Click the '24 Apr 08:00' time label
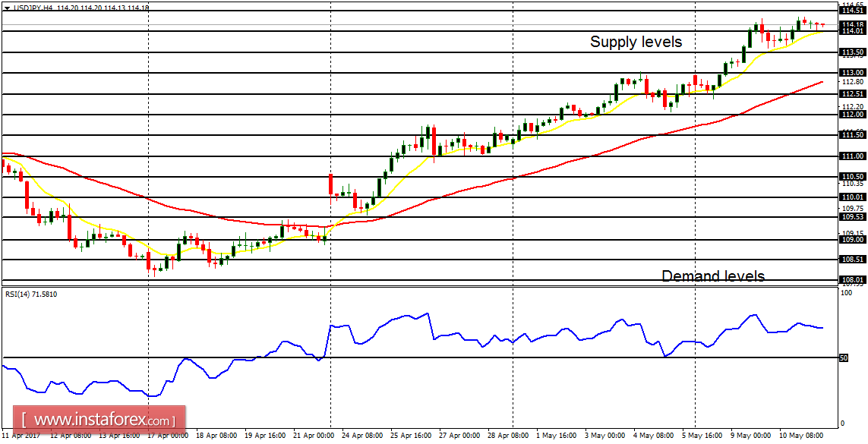Image resolution: width=868 pixels, height=444 pixels. (364, 435)
